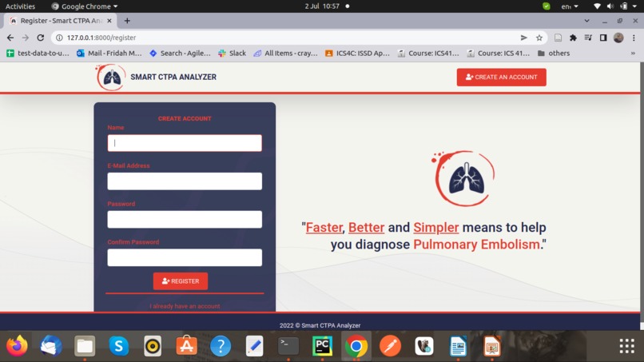
Task: Open the test-data-to-u... bookmark
Action: 38,53
